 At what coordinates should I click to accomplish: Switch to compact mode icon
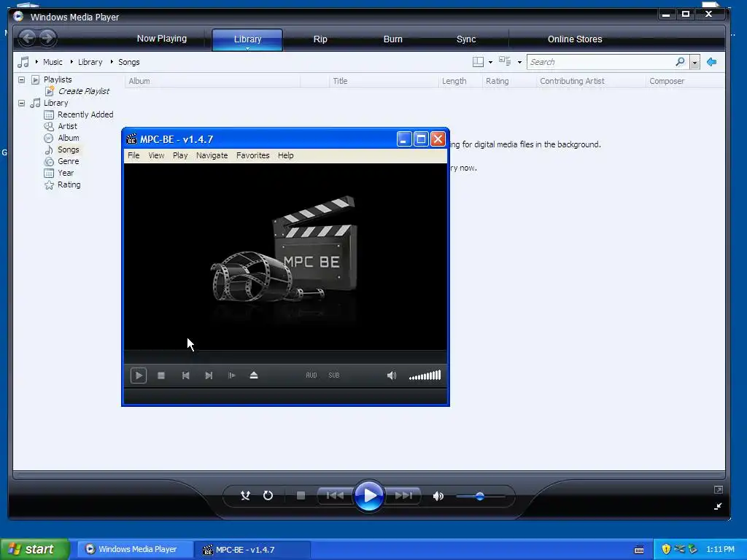pos(718,506)
